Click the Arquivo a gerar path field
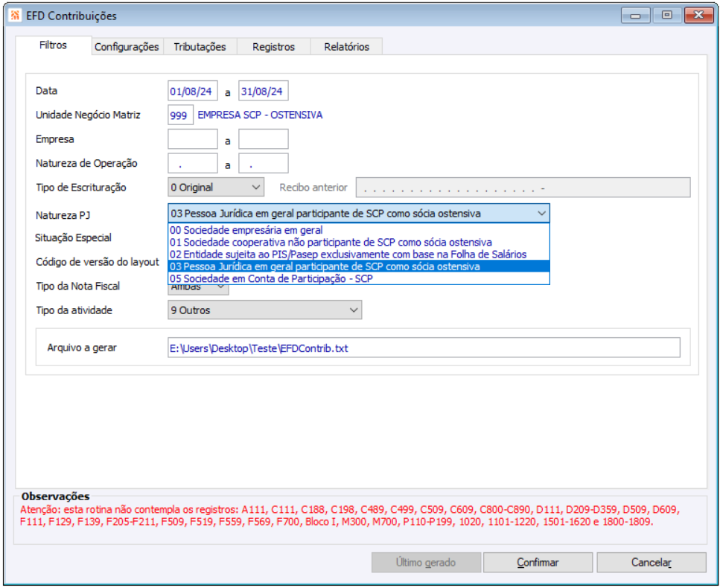 [424, 348]
